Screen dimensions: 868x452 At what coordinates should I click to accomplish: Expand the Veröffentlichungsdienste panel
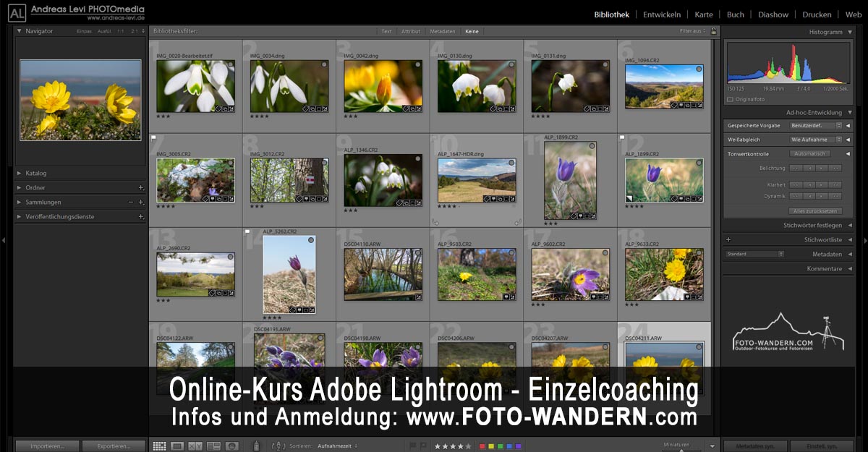[19, 217]
